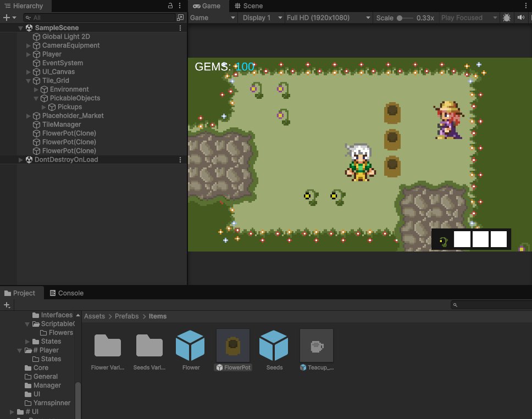Select the Core folder
532x419 pixels.
click(37, 368)
